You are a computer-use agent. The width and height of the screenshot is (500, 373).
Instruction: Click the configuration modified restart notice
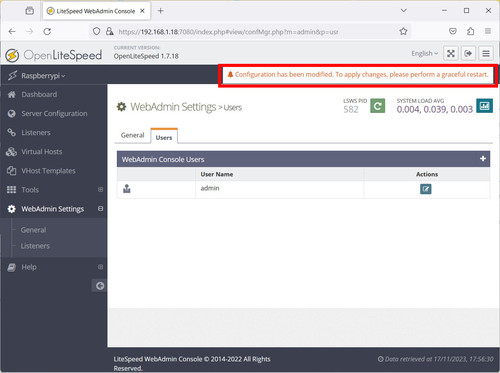pyautogui.click(x=358, y=75)
